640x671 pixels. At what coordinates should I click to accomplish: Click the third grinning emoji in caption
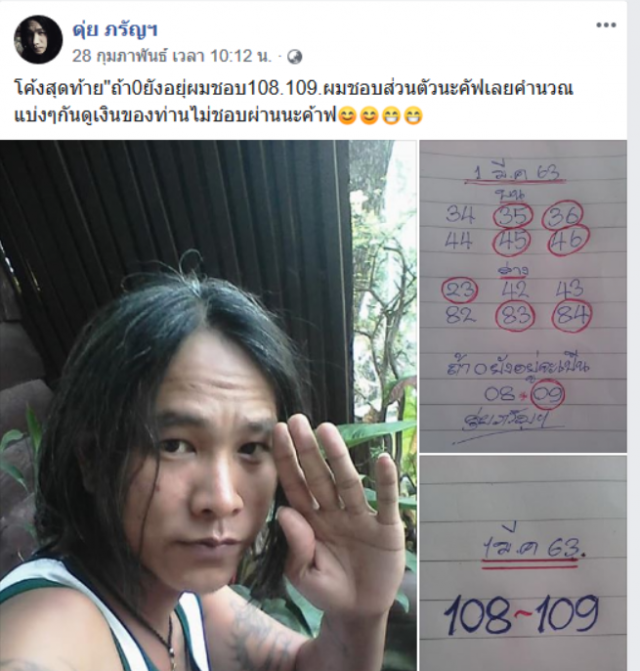coord(391,116)
